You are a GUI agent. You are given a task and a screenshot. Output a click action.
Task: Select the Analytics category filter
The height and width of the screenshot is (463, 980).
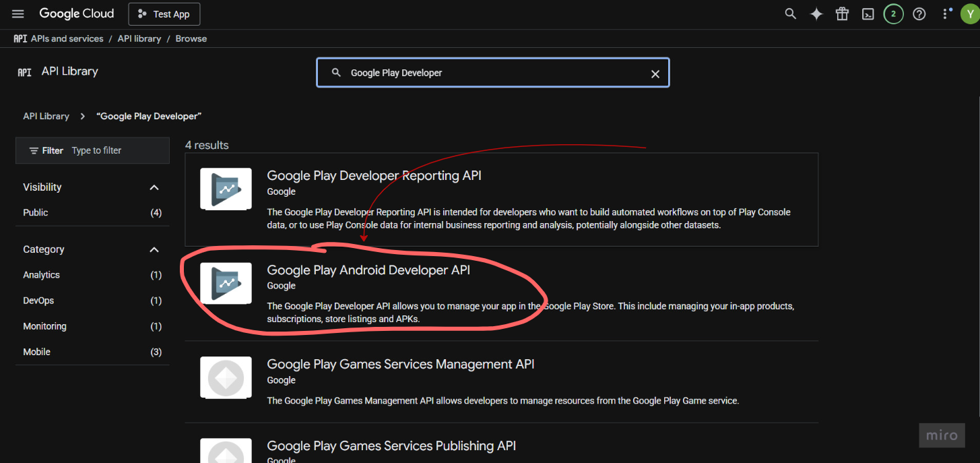[x=92, y=275]
